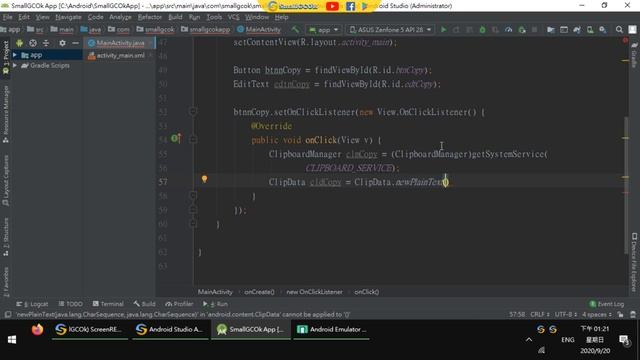Click the Make Project hammer icon
Viewport: 640px width, 360px height.
click(295, 29)
